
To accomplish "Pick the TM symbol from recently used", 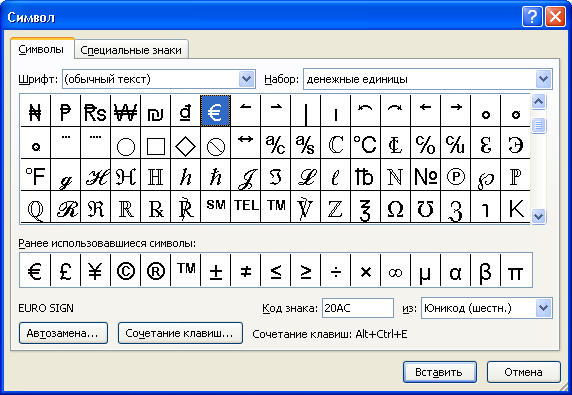I will click(185, 270).
